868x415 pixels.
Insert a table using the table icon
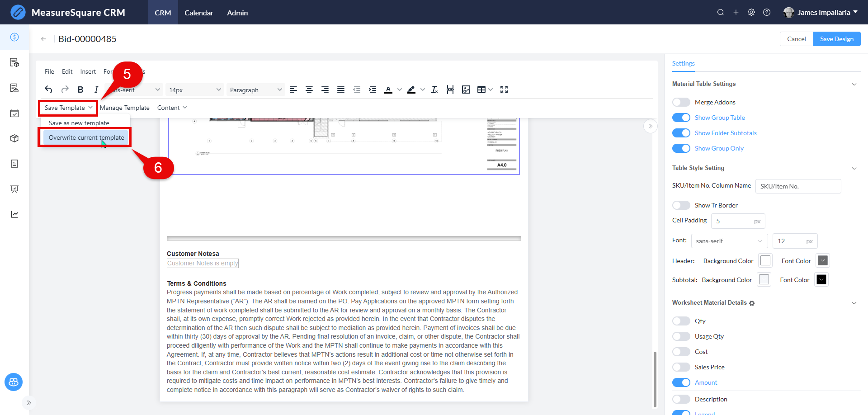[x=481, y=90]
